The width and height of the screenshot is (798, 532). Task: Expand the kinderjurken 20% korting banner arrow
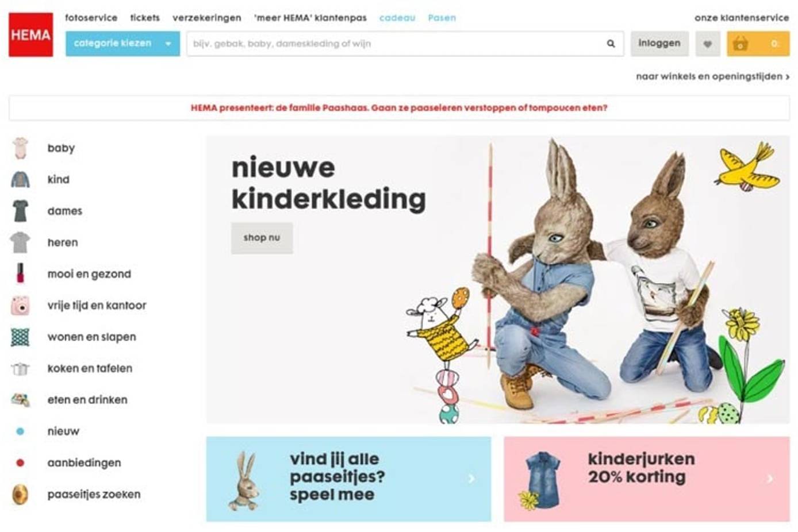click(770, 478)
